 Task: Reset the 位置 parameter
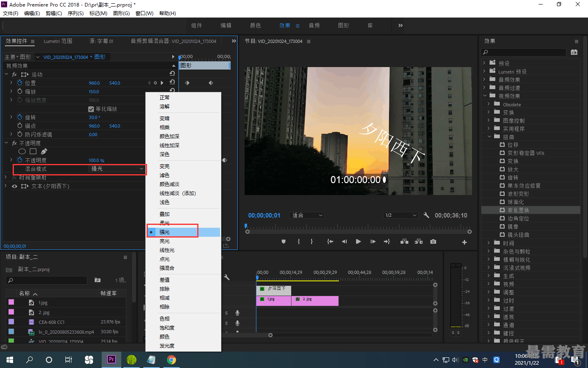coord(172,82)
